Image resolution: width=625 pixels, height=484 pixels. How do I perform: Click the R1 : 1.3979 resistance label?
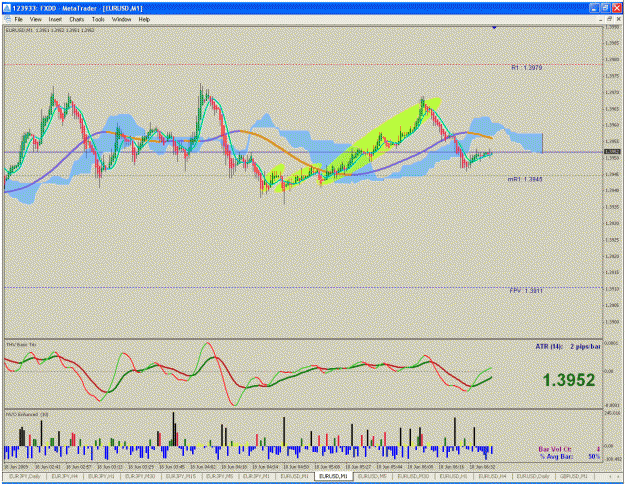pos(527,68)
